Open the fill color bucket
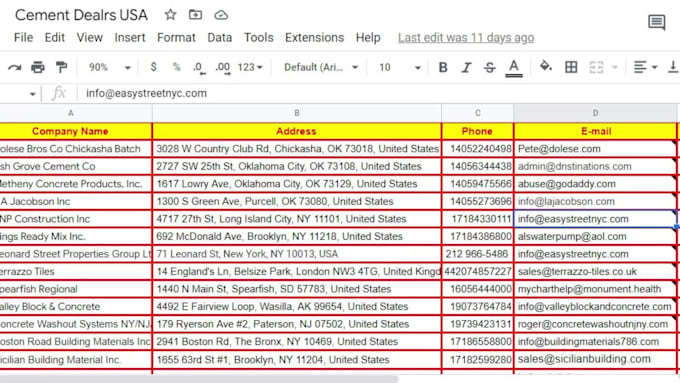 (x=546, y=66)
